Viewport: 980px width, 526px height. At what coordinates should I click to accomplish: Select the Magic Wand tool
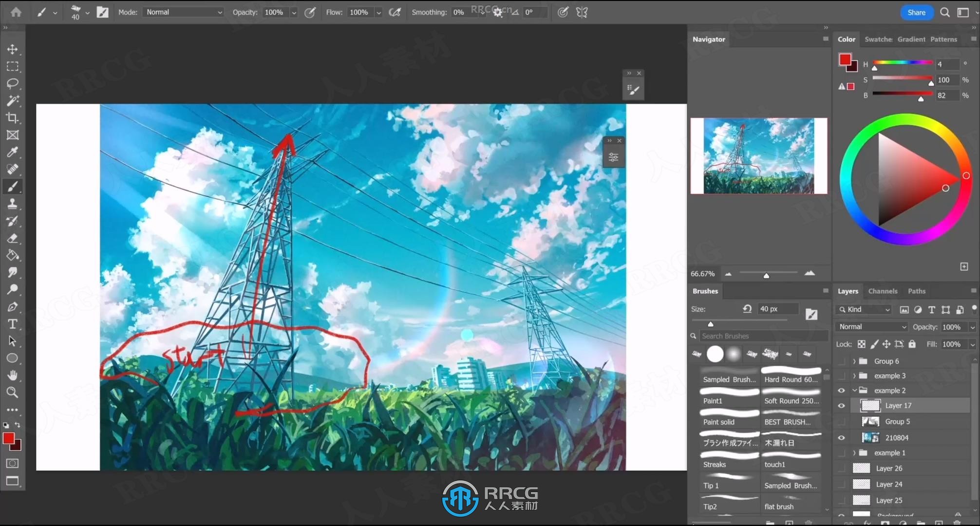[13, 100]
